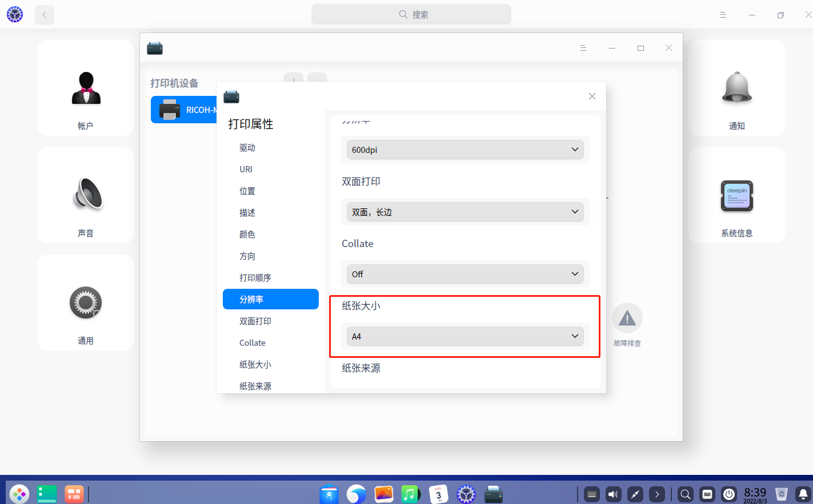Open the printer window hamburger menu
This screenshot has height=504, width=813.
coord(583,48)
